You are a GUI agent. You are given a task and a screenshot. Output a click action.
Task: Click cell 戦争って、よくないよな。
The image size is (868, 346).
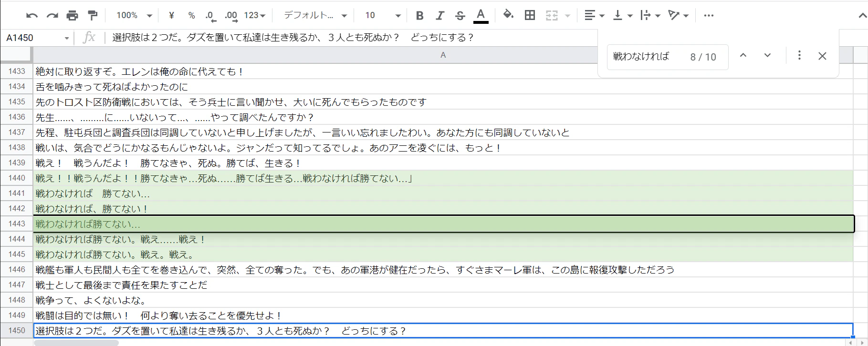point(443,300)
